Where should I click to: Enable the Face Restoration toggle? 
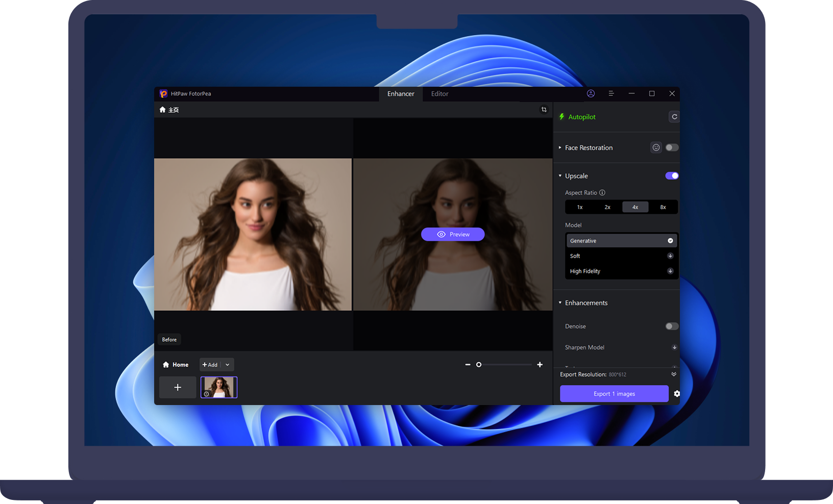click(x=672, y=147)
